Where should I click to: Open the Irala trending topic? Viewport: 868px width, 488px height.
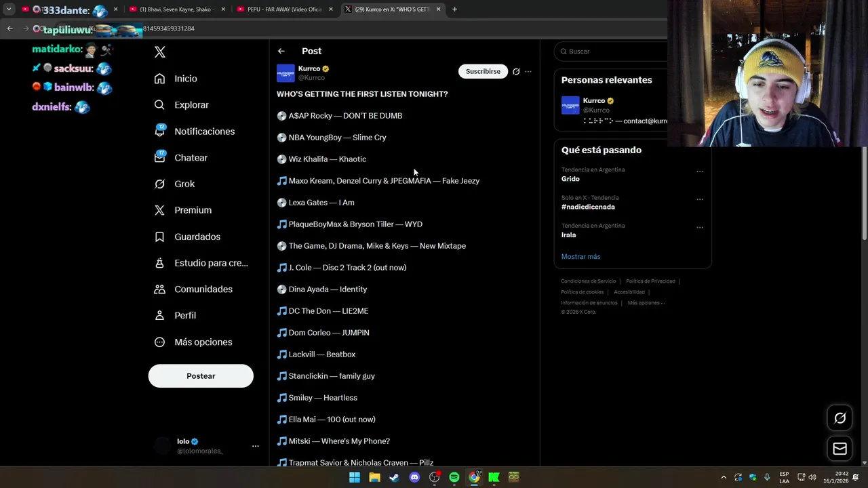pyautogui.click(x=568, y=235)
